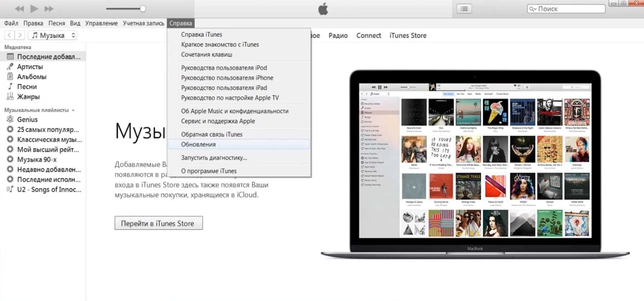Choose Об Apple Music и конфиденциальности
The height and width of the screenshot is (301, 644).
(x=239, y=111)
